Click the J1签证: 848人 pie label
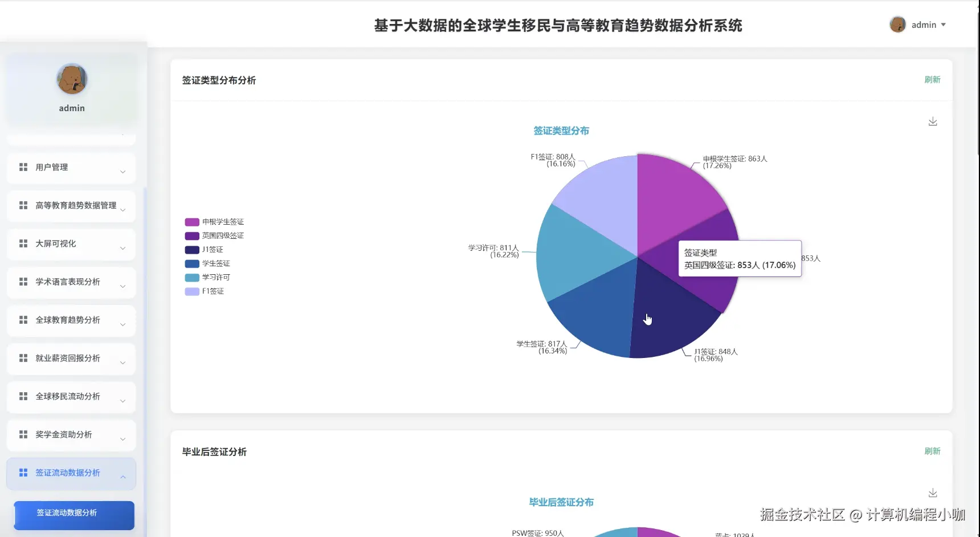This screenshot has width=980, height=537. (716, 355)
